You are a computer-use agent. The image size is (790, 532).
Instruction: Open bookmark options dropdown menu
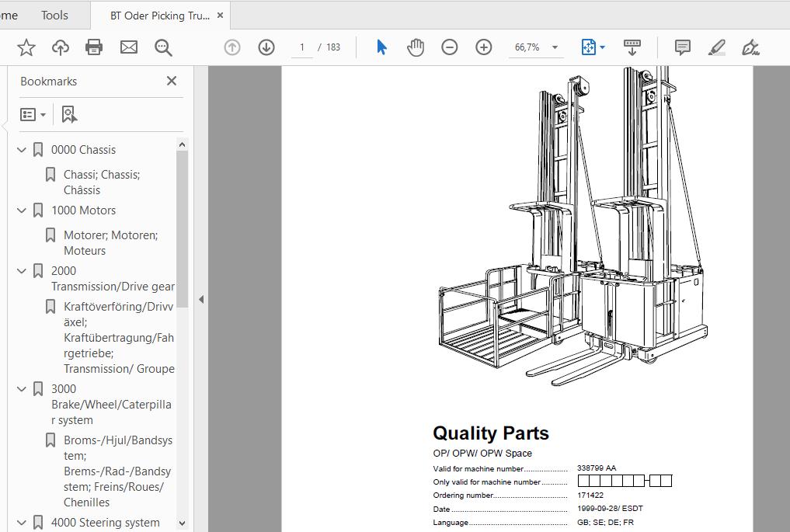[x=33, y=115]
